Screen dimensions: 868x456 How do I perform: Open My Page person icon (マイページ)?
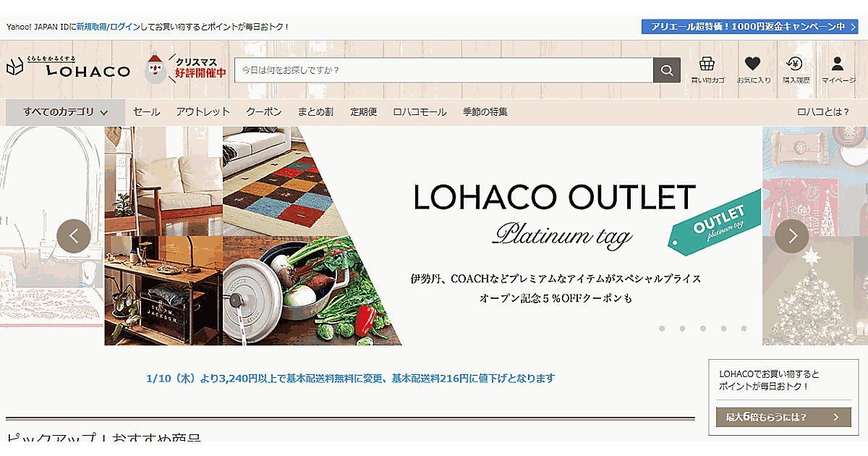click(838, 69)
